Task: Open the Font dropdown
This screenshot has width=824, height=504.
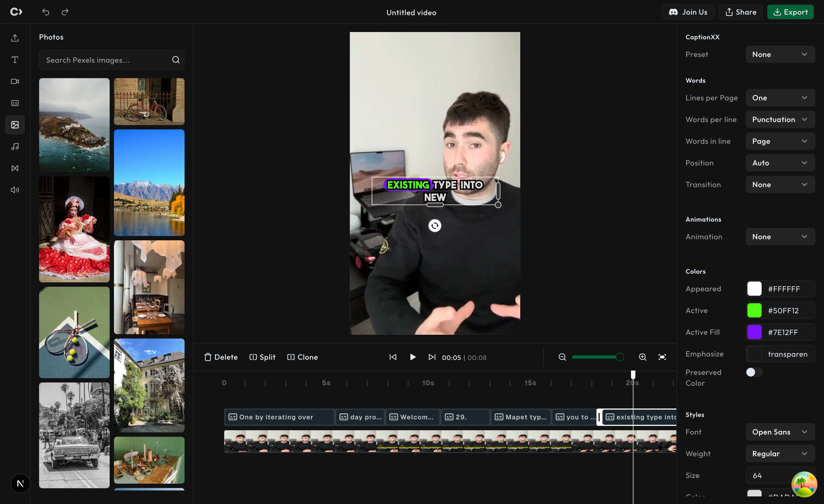Action: 780,432
